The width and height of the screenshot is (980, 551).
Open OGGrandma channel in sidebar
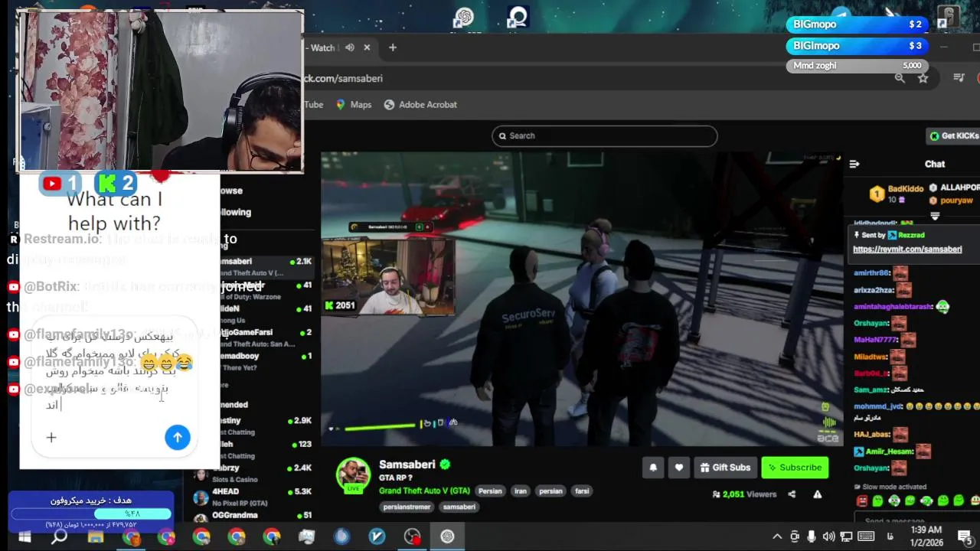[x=254, y=516]
